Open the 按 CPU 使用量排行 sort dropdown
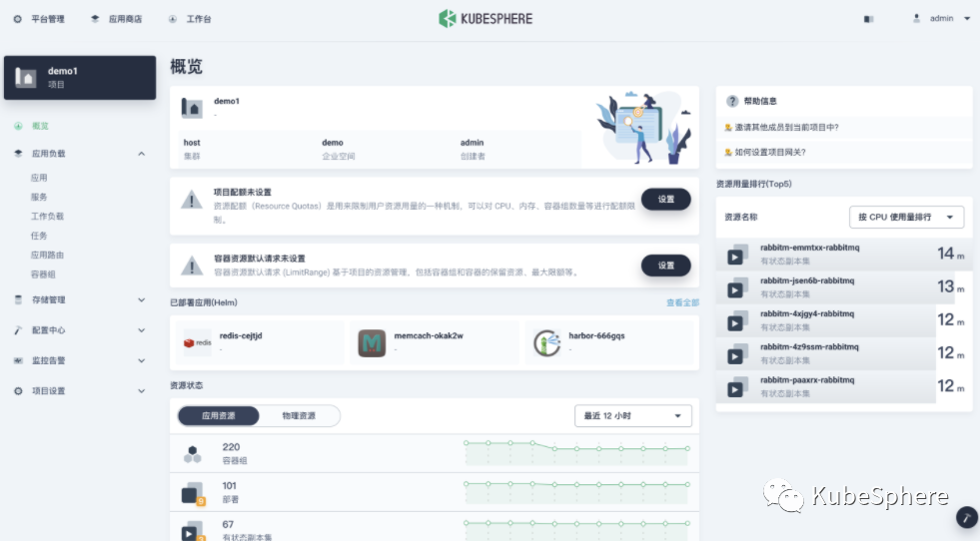980x541 pixels. (x=906, y=218)
